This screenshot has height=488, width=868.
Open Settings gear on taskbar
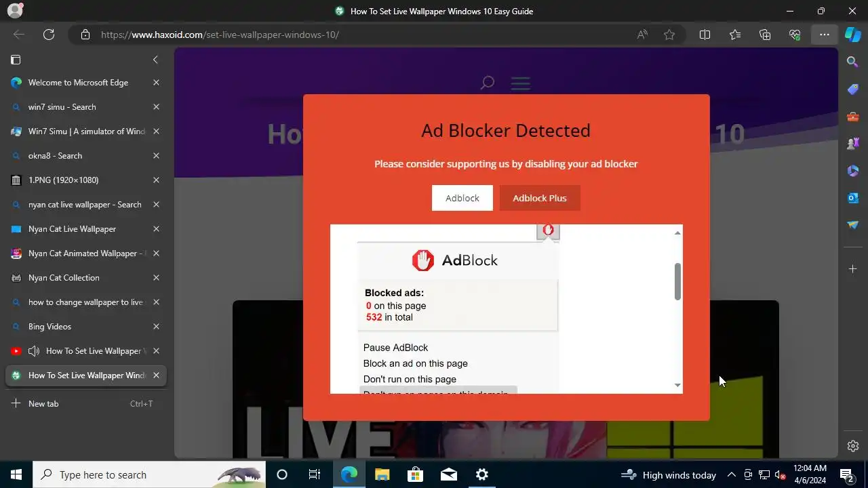pos(482,474)
